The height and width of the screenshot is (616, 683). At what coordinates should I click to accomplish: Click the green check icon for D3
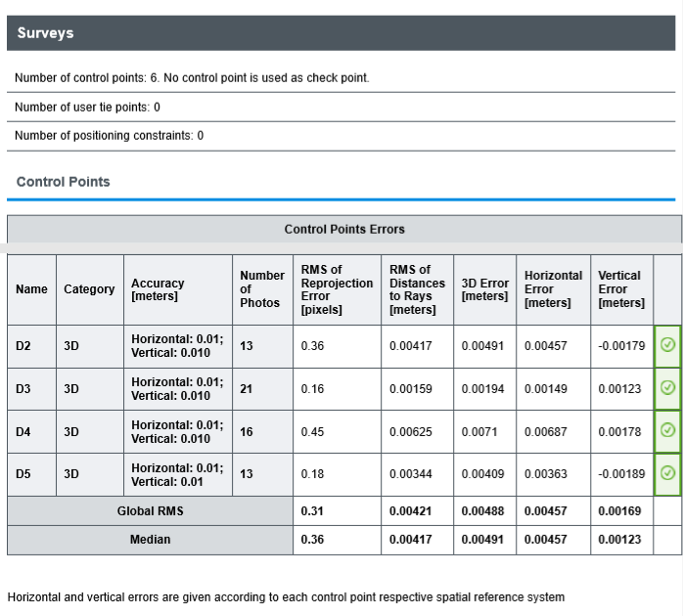pyautogui.click(x=667, y=388)
